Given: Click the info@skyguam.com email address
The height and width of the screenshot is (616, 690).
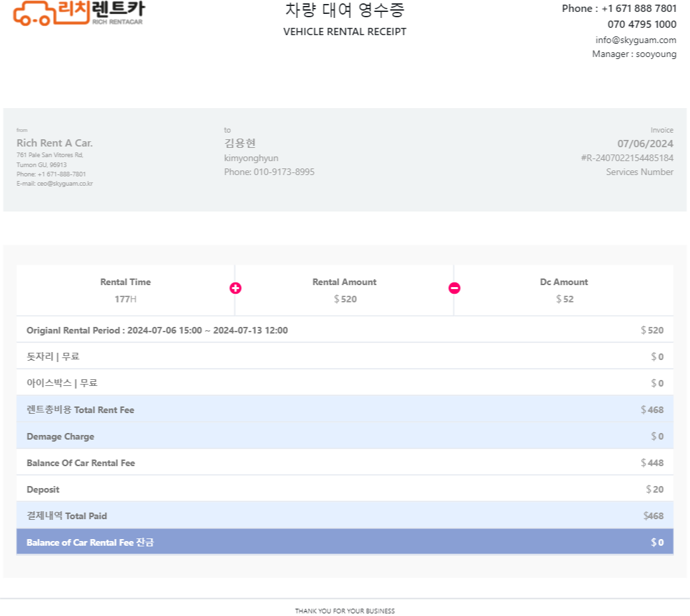Looking at the screenshot, I should click(x=636, y=40).
